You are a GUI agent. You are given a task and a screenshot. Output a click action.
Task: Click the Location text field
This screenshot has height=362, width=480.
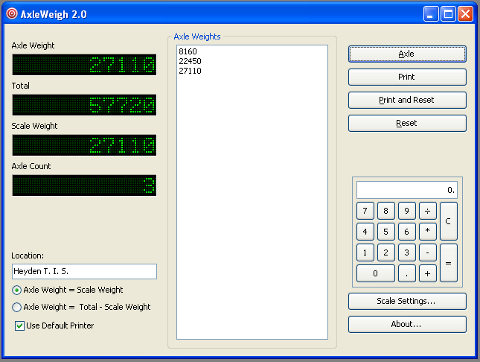(x=84, y=271)
